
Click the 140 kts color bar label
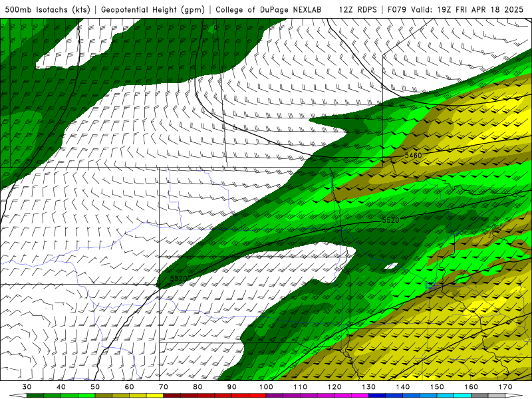point(403,387)
